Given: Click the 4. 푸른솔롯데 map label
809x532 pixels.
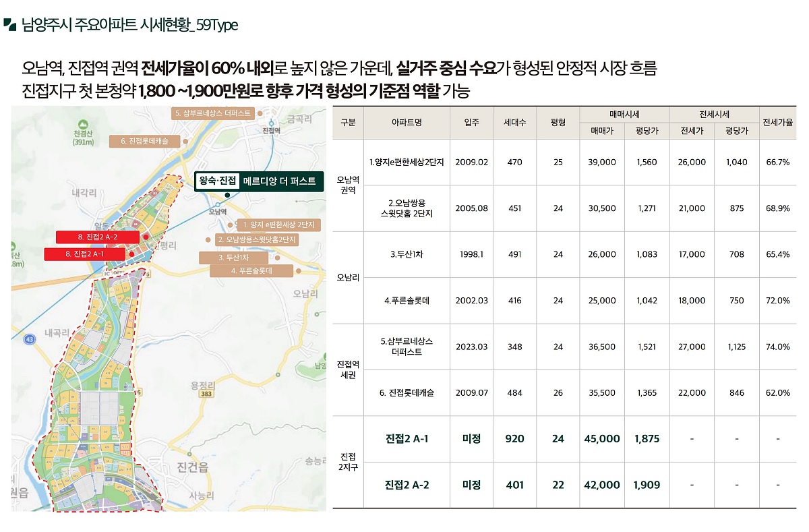Looking at the screenshot, I should pos(251,271).
